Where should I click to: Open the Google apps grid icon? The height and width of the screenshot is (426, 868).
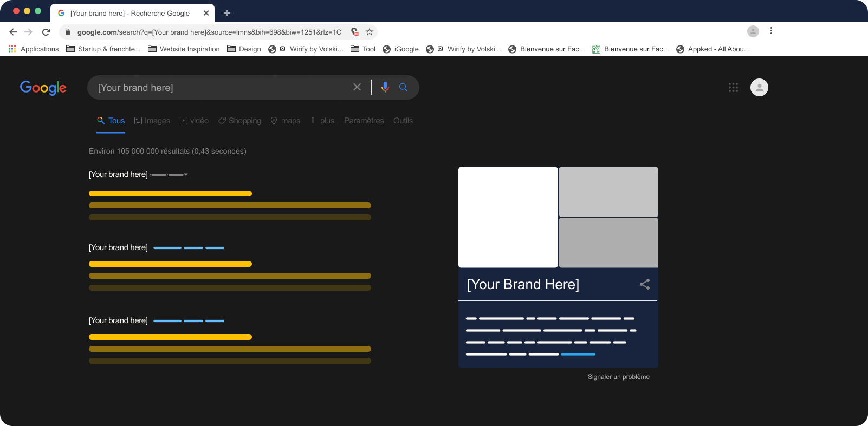point(733,87)
